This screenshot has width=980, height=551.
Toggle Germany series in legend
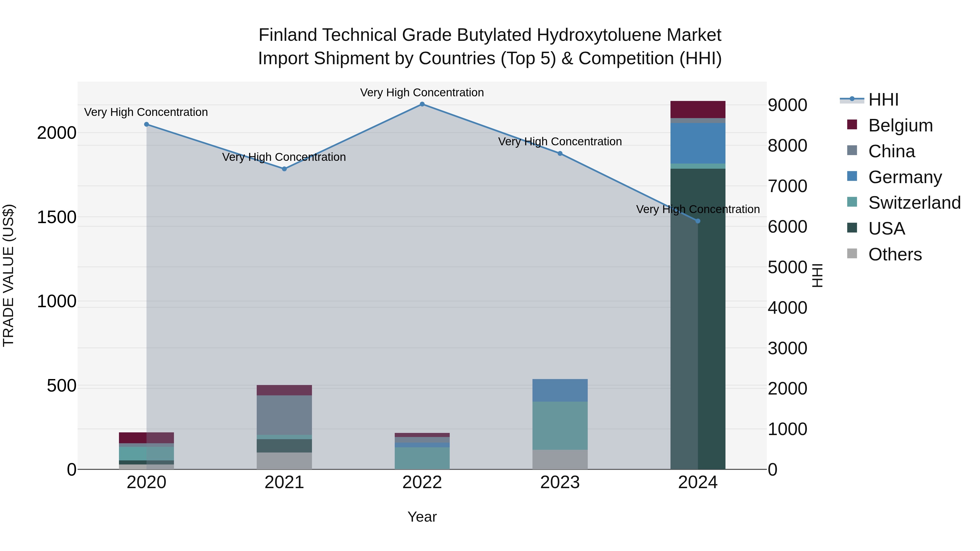[895, 177]
